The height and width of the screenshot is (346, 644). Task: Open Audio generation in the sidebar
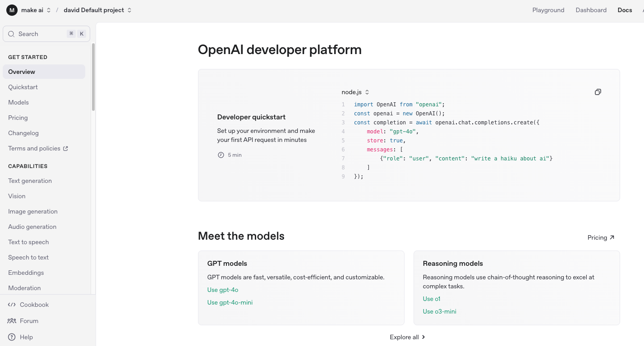click(32, 227)
